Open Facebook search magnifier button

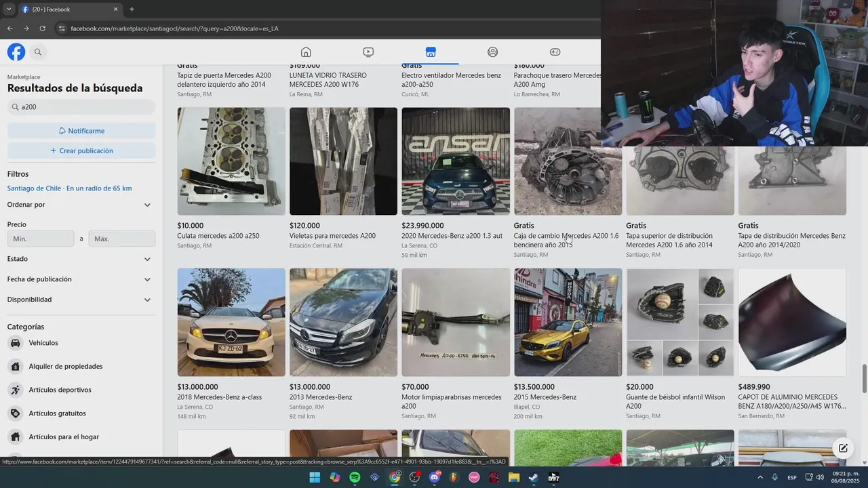tap(38, 52)
